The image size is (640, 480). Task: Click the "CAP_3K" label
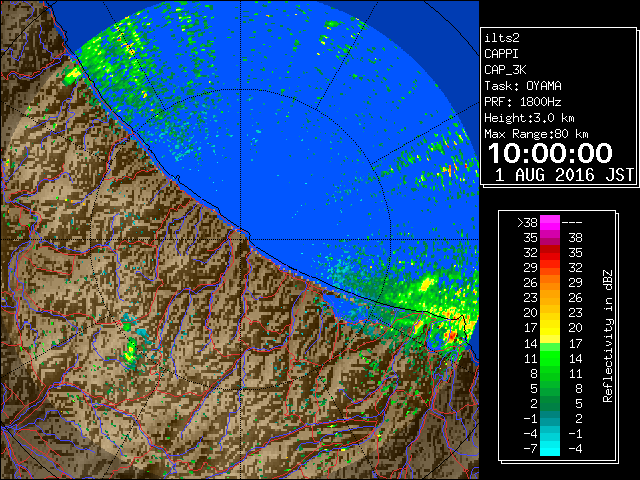click(505, 70)
